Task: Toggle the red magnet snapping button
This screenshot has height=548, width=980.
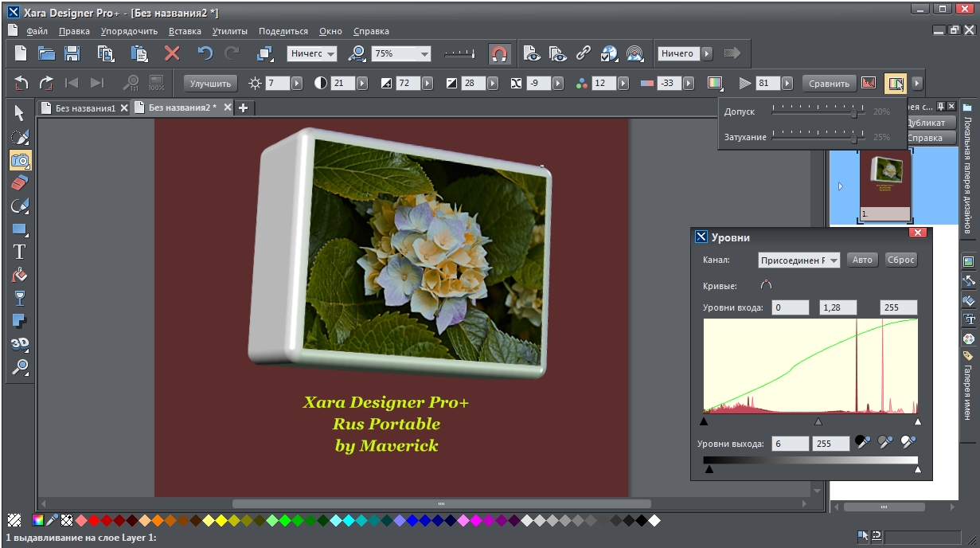Action: pyautogui.click(x=499, y=53)
